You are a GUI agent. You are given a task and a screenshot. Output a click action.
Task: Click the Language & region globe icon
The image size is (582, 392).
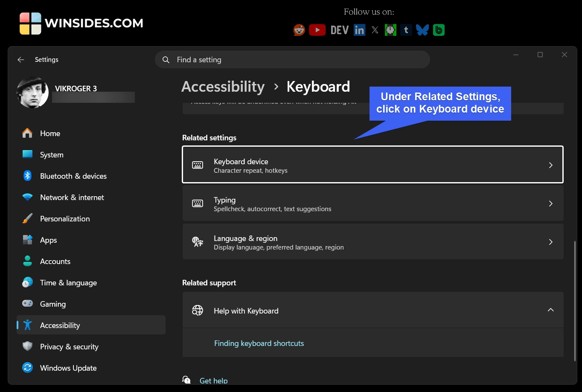198,242
